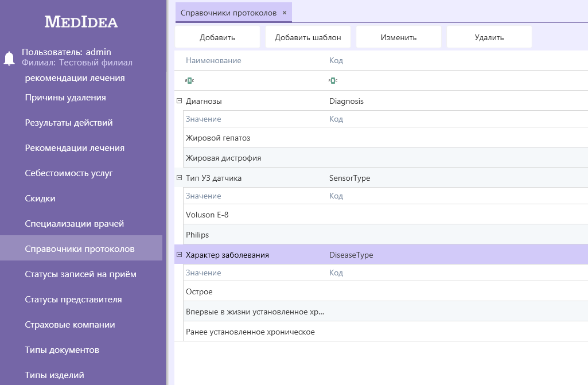The height and width of the screenshot is (385, 588).
Task: Sort by the main Наименование column header
Action: (213, 60)
